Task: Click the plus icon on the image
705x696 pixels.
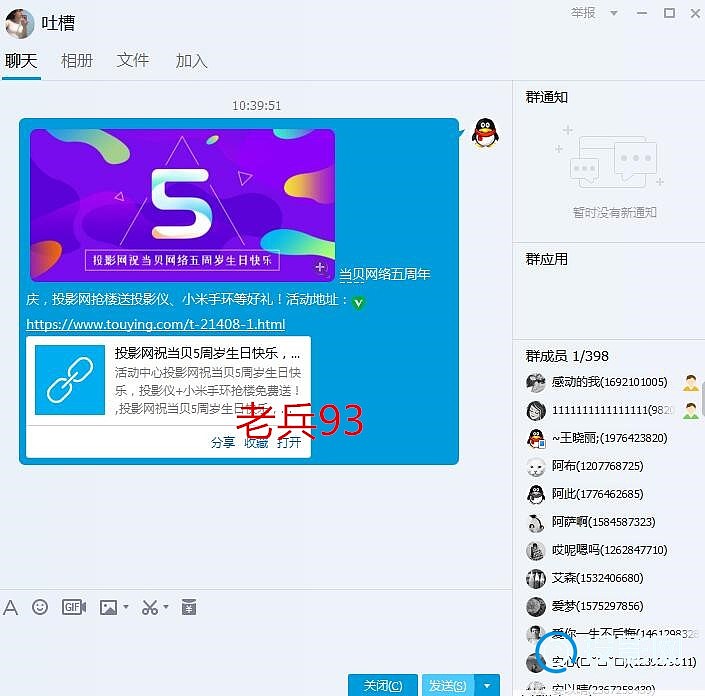Action: tap(320, 267)
